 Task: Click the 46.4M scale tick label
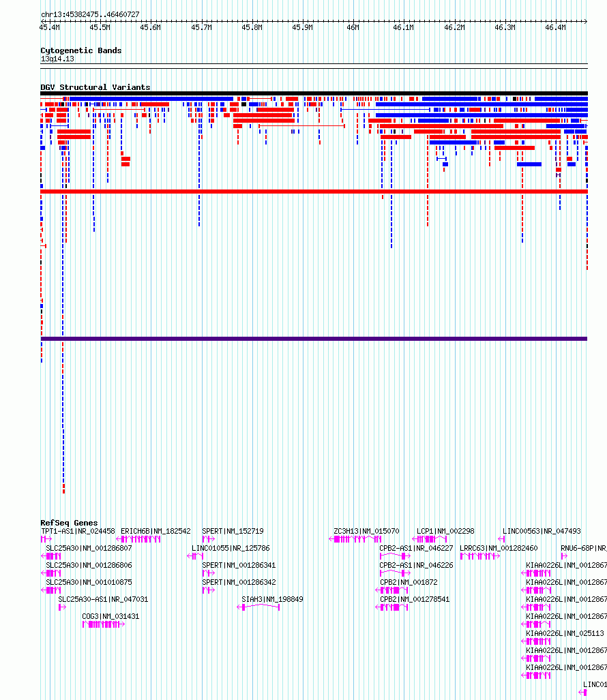555,28
